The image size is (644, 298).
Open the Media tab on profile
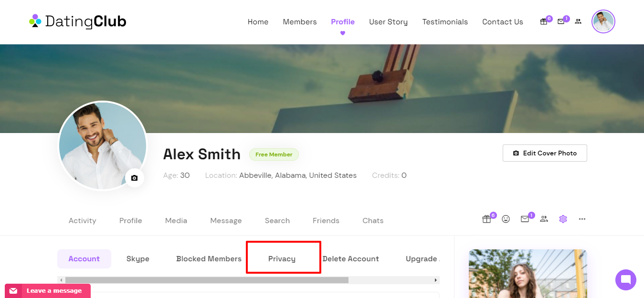point(176,220)
